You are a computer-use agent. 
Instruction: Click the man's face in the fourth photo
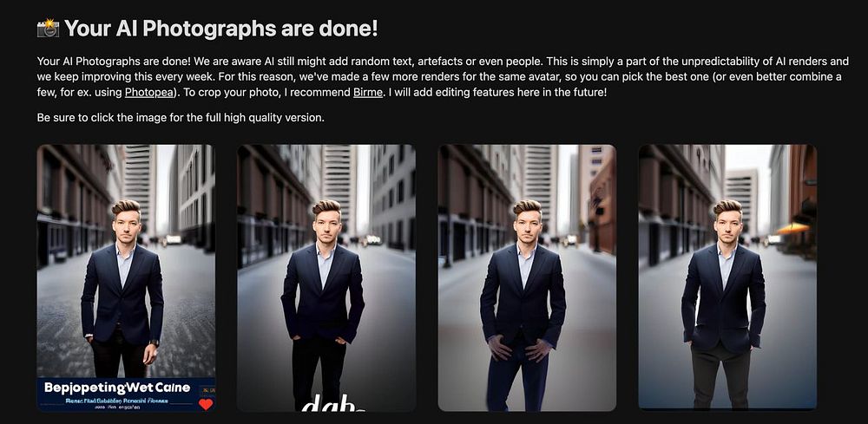point(728,228)
